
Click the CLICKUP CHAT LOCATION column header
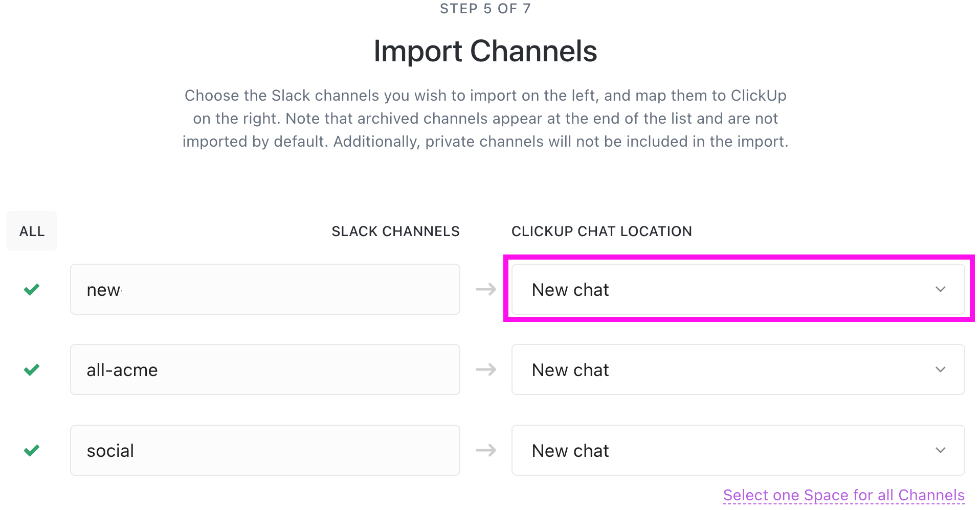(602, 231)
